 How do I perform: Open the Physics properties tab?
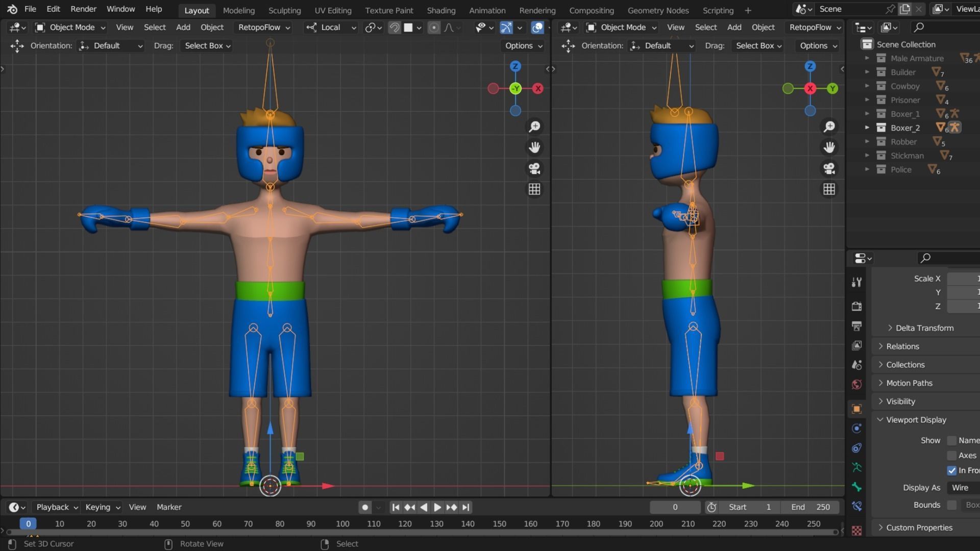coord(857,428)
